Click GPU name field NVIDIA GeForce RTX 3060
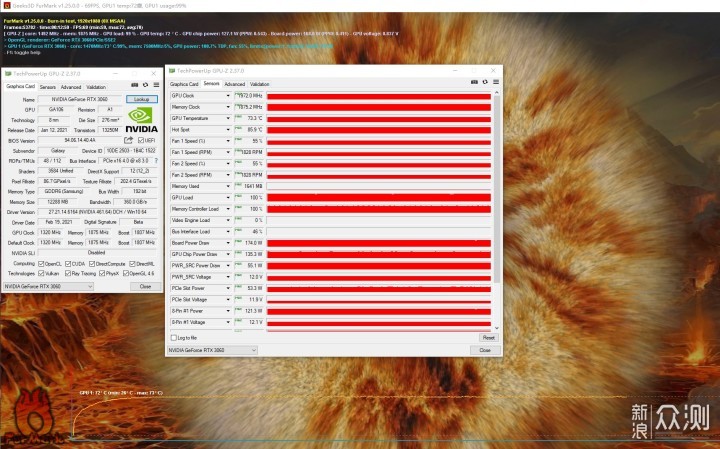Screen dimensions: 720x449 (x=79, y=99)
